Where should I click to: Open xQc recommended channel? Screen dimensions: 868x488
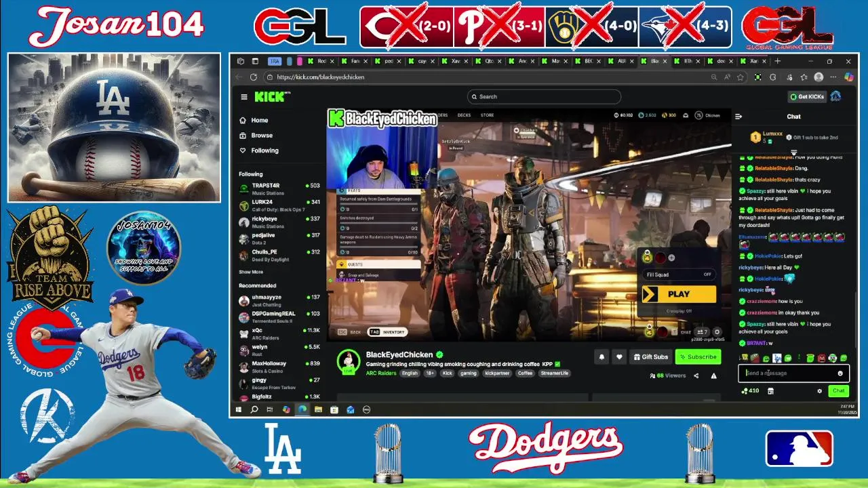(279, 333)
